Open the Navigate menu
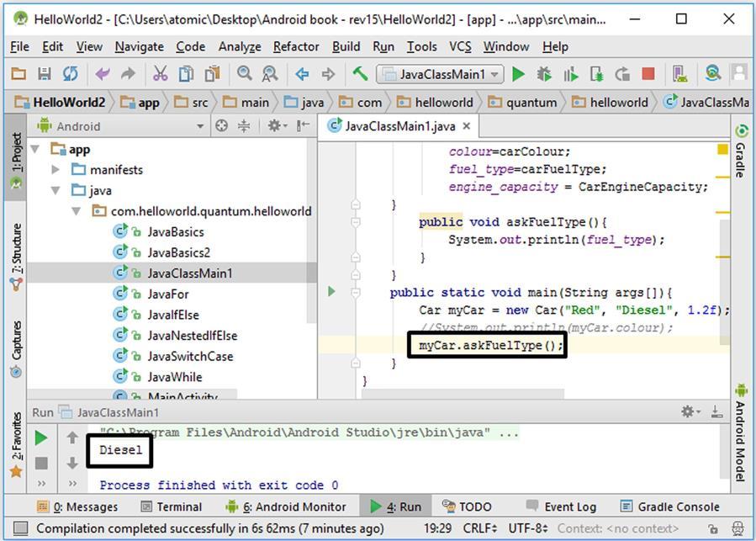The width and height of the screenshot is (756, 541). click(140, 47)
